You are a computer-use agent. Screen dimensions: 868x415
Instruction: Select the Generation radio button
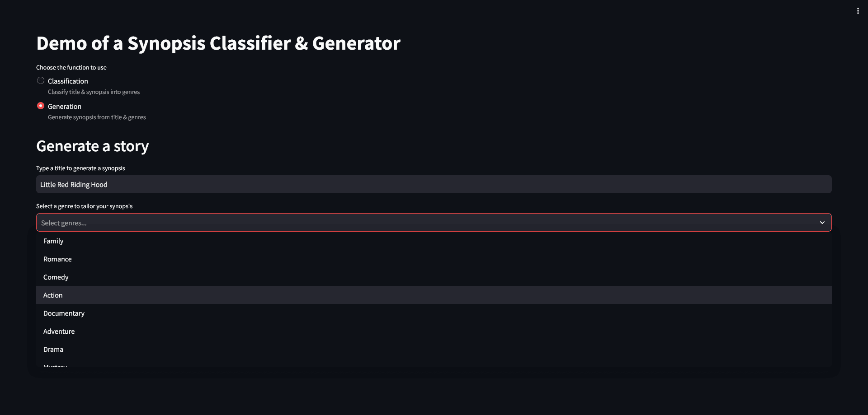pyautogui.click(x=41, y=106)
